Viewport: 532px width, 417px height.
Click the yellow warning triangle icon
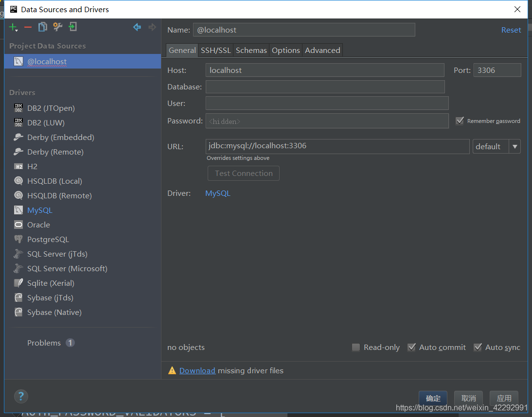(x=172, y=370)
